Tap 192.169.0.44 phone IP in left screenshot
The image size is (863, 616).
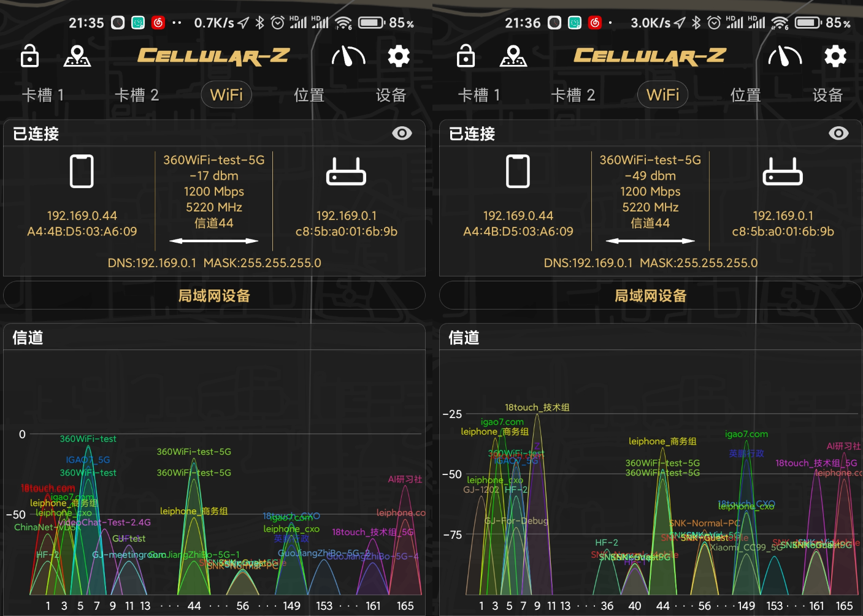pos(82,216)
